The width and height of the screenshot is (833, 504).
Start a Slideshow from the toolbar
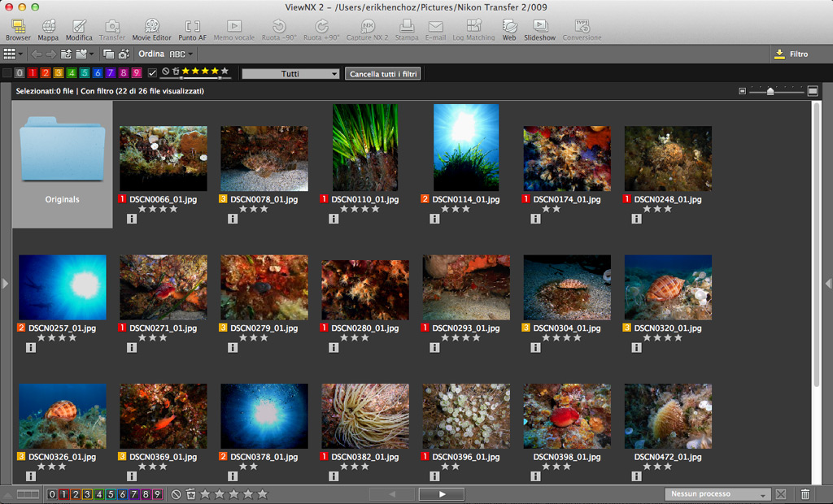pos(539,30)
